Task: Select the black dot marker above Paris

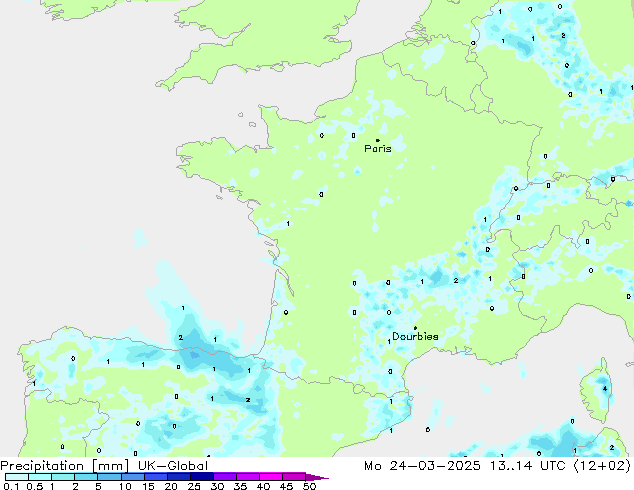Action: tap(378, 140)
